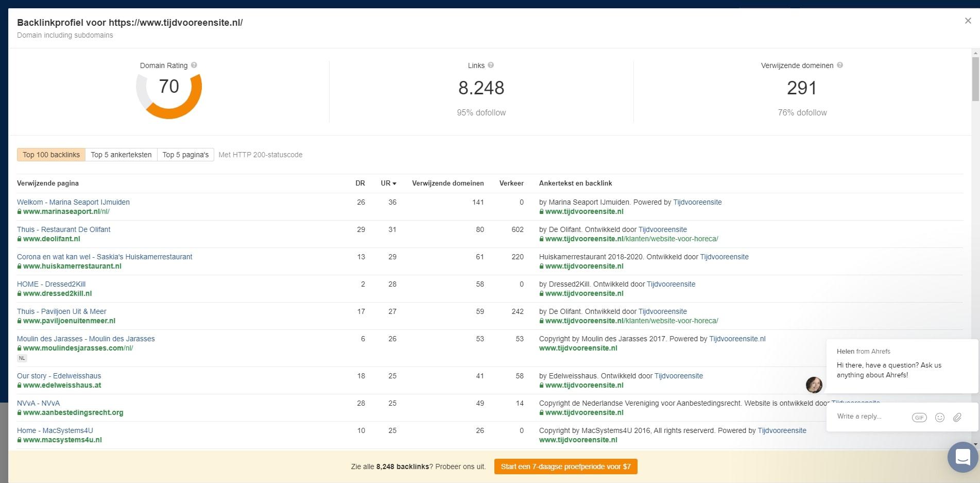
Task: Click the attachment paperclip in chat
Action: 957,418
